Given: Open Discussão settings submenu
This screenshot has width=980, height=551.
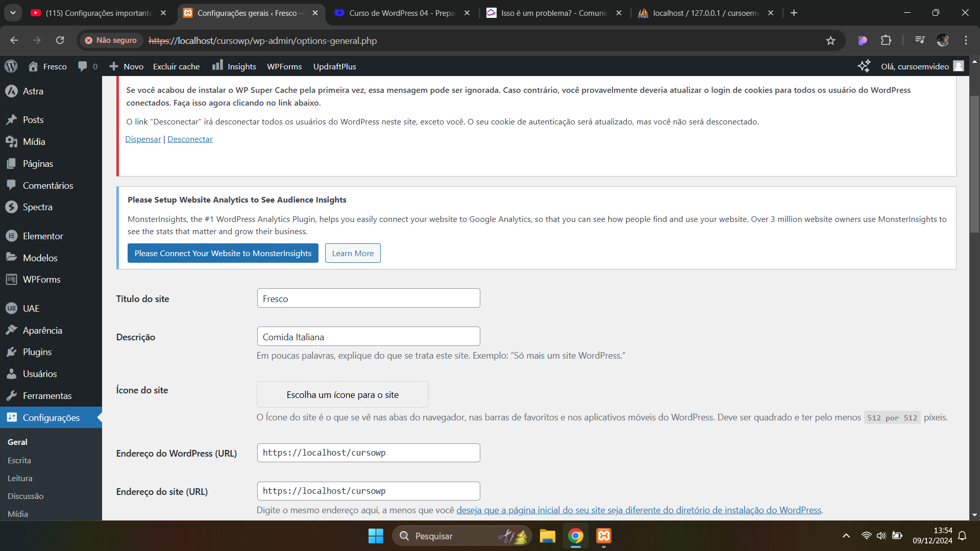Looking at the screenshot, I should pos(26,496).
